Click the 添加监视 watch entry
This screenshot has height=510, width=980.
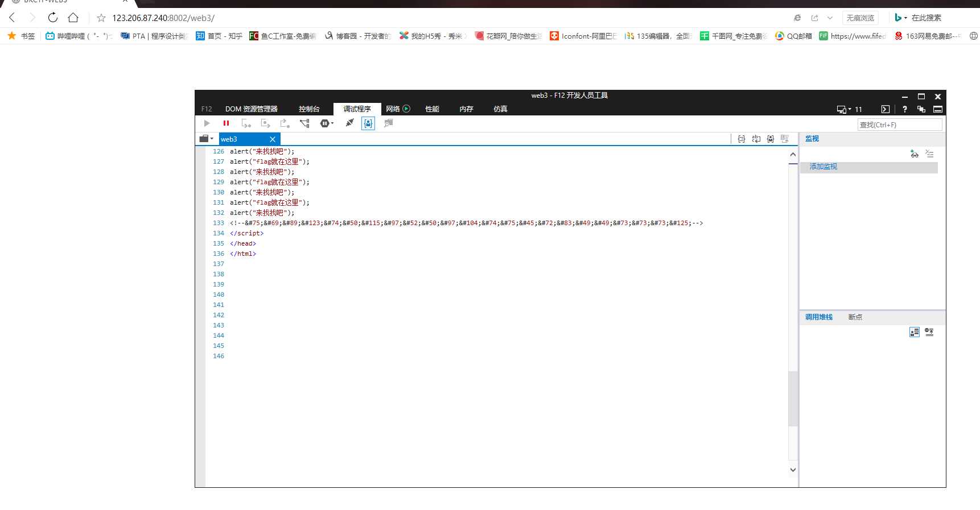(x=823, y=167)
